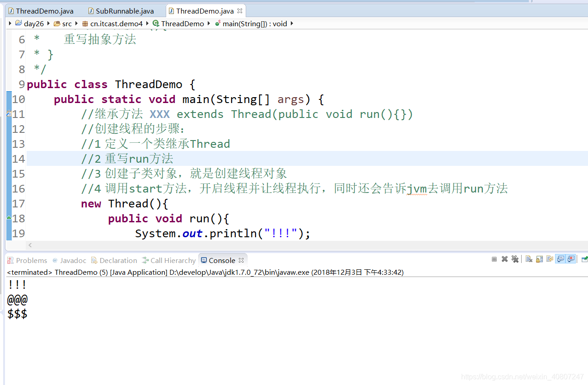Click Remove All Terminated Launches double X icon
This screenshot has height=385, width=588.
pos(515,259)
